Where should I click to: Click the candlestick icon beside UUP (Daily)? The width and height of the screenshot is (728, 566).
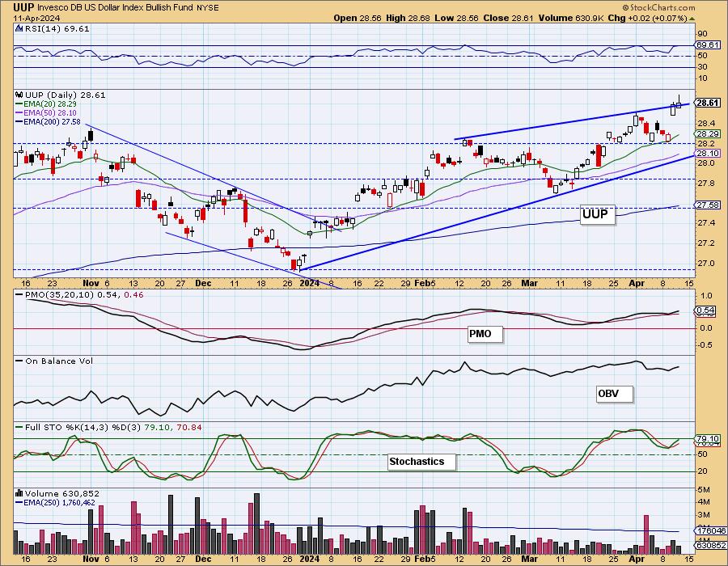coord(19,95)
